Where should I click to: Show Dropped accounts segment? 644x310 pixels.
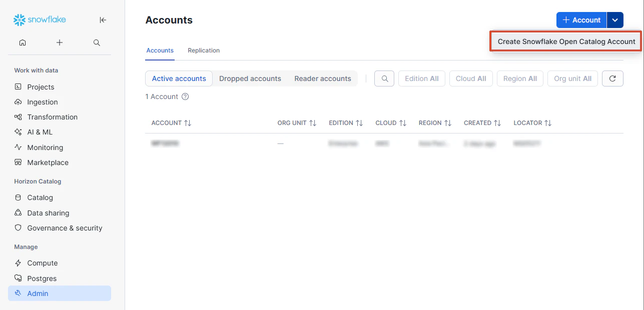point(250,78)
